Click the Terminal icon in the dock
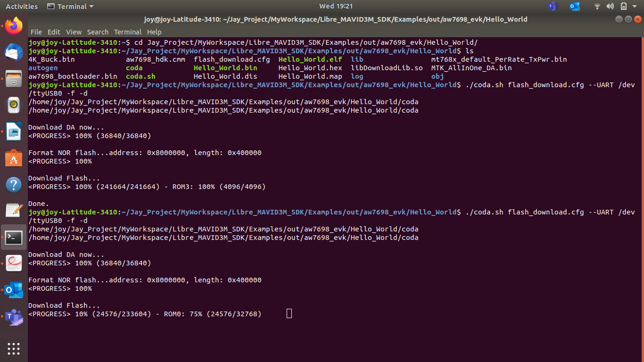 14,237
